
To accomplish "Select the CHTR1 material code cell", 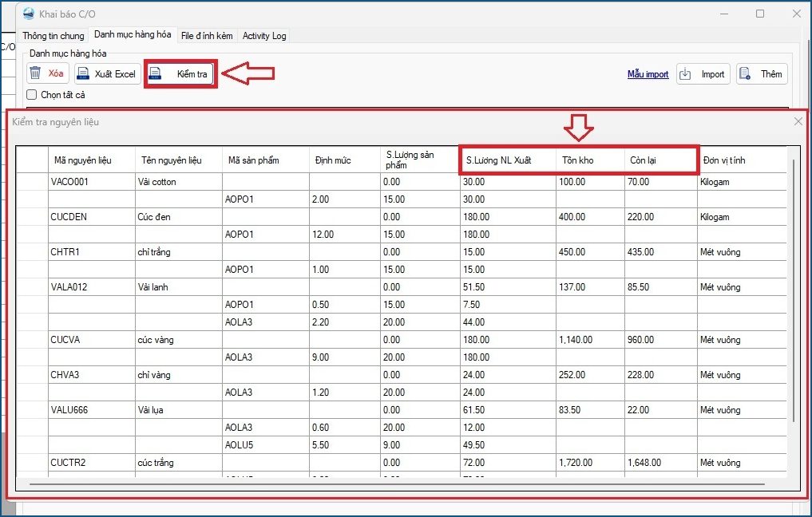I will pyautogui.click(x=91, y=252).
